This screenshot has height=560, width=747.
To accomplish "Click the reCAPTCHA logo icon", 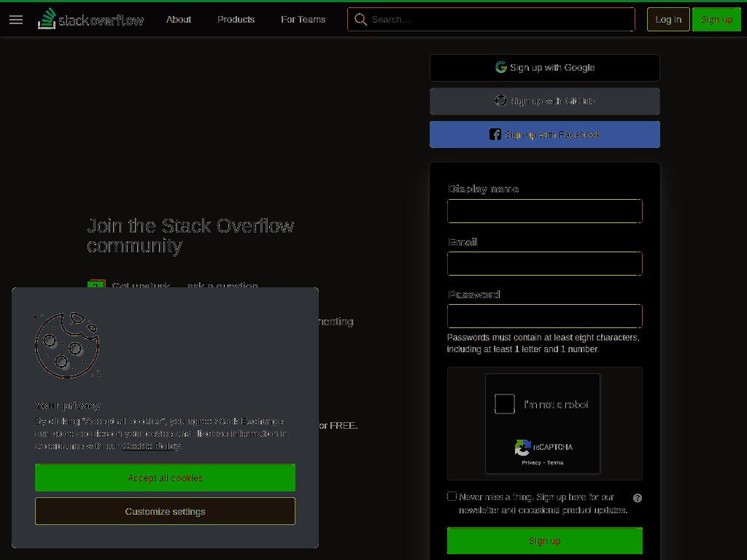I will click(x=522, y=448).
